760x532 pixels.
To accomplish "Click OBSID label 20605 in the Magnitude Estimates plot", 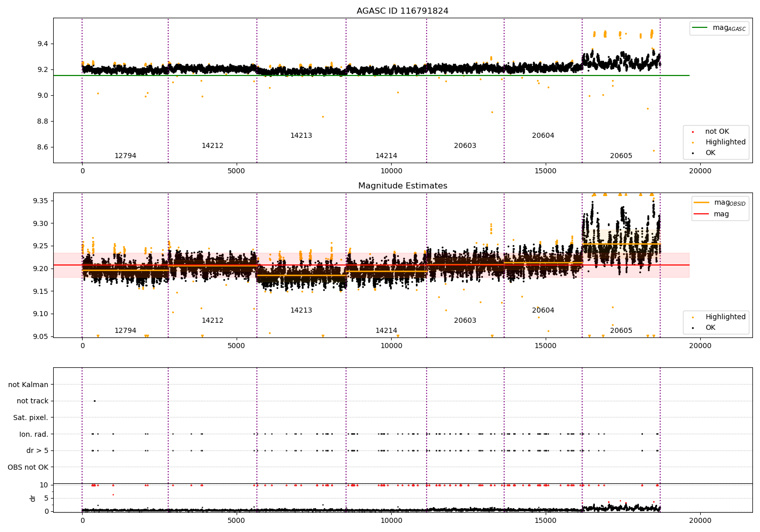I will coord(621,331).
